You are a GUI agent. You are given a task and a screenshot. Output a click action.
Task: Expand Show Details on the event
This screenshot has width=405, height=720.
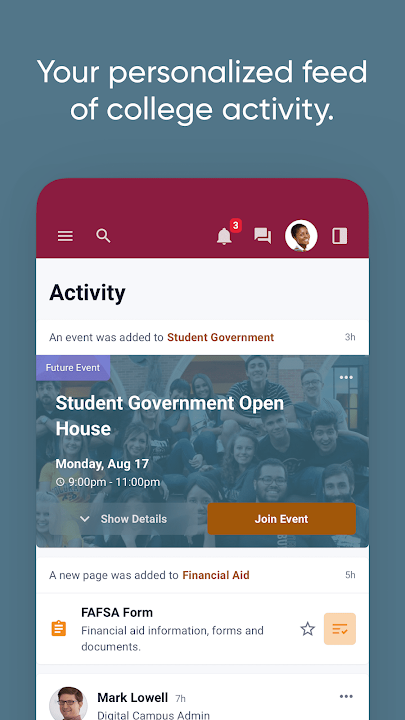point(123,519)
